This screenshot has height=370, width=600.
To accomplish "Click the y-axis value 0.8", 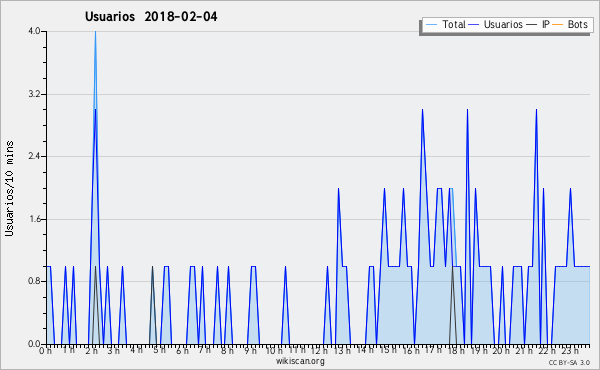I will (x=34, y=281).
